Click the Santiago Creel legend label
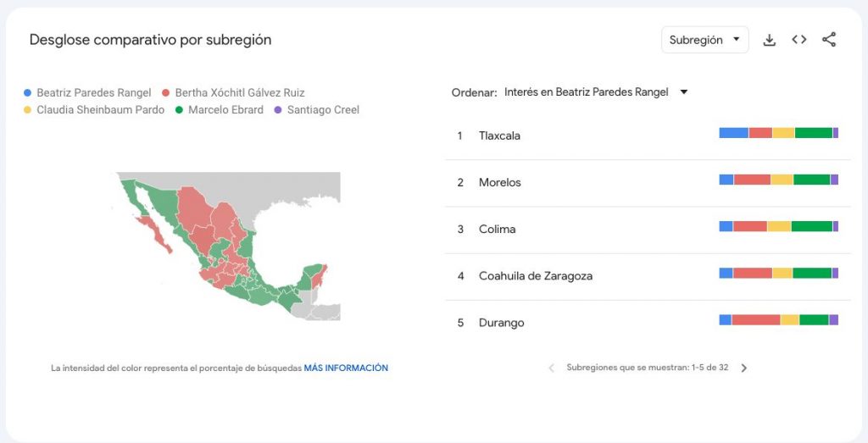This screenshot has width=868, height=443. (323, 110)
